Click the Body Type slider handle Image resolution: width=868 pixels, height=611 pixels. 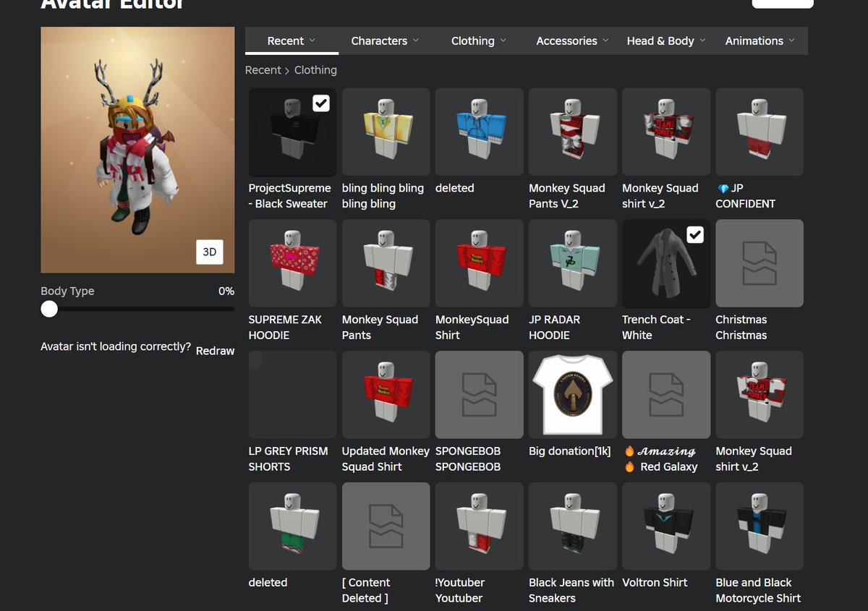(49, 309)
